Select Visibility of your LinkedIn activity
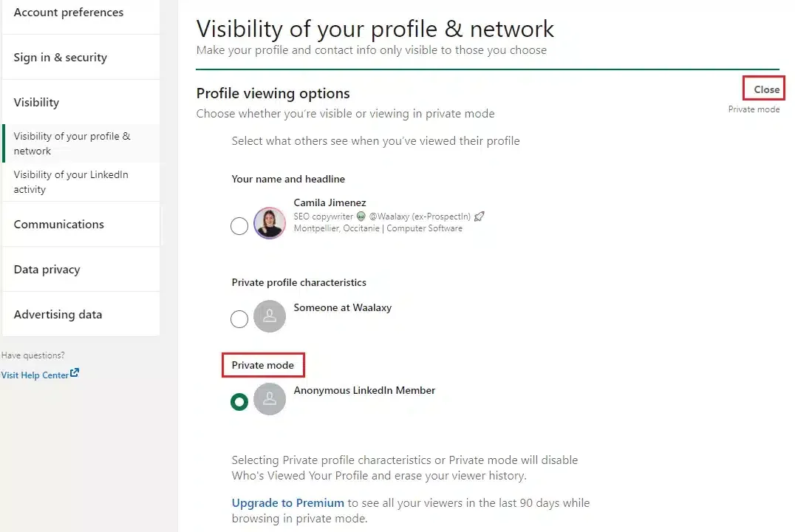795x532 pixels. point(81,182)
